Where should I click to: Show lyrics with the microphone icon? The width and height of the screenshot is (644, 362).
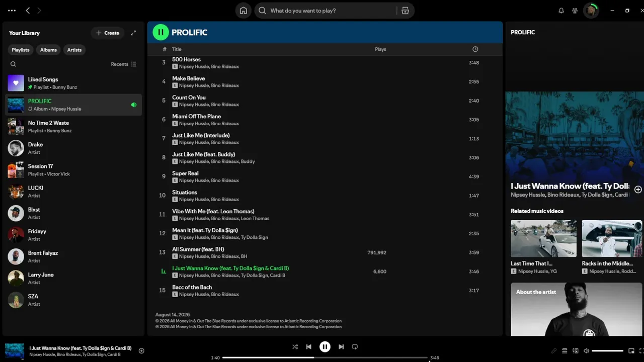[554, 351]
